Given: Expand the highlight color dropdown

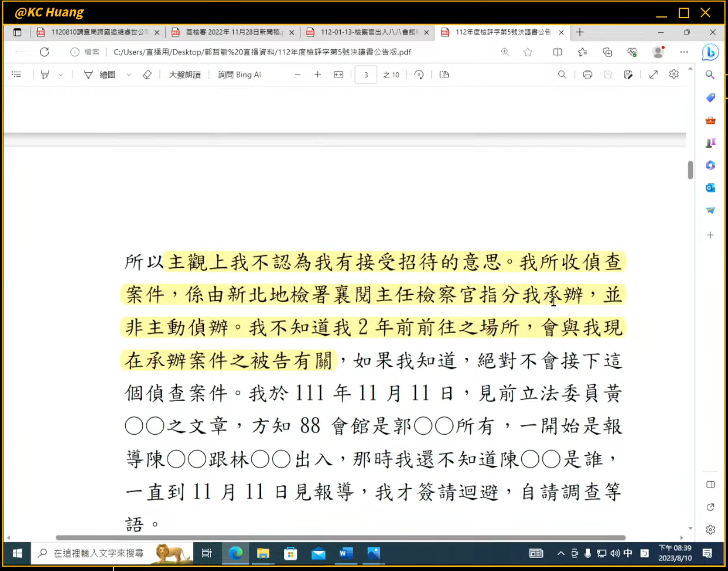Looking at the screenshot, I should (61, 75).
